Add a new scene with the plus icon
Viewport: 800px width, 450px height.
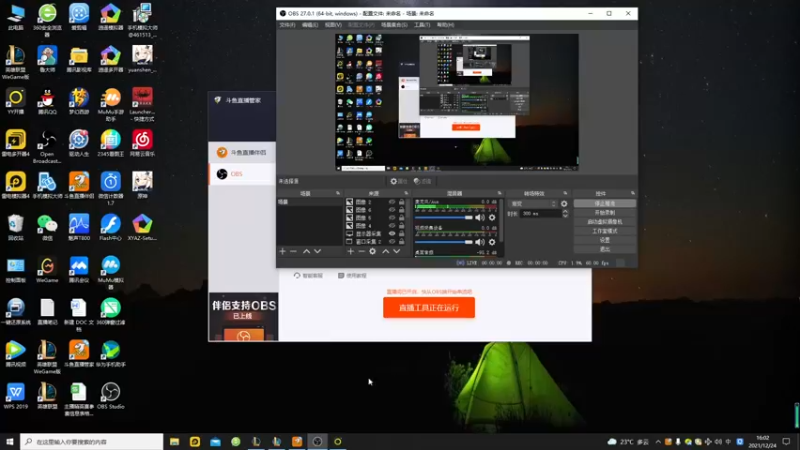tap(283, 251)
